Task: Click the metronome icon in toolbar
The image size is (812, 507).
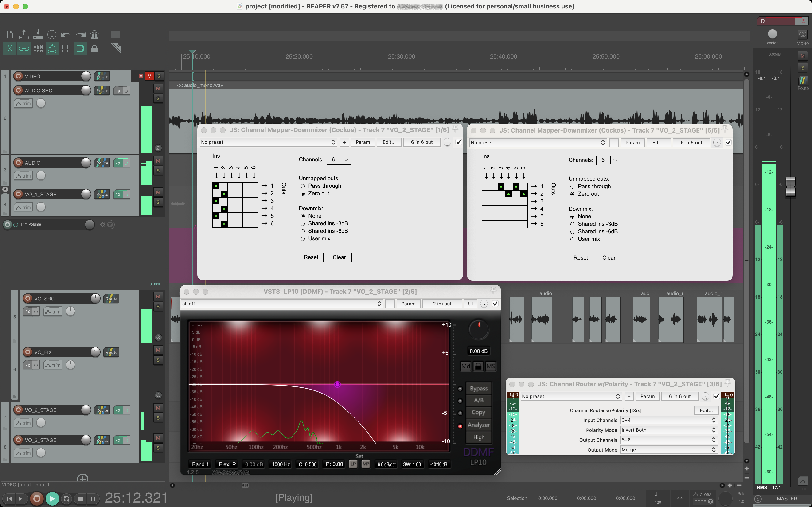Action: coord(94,35)
